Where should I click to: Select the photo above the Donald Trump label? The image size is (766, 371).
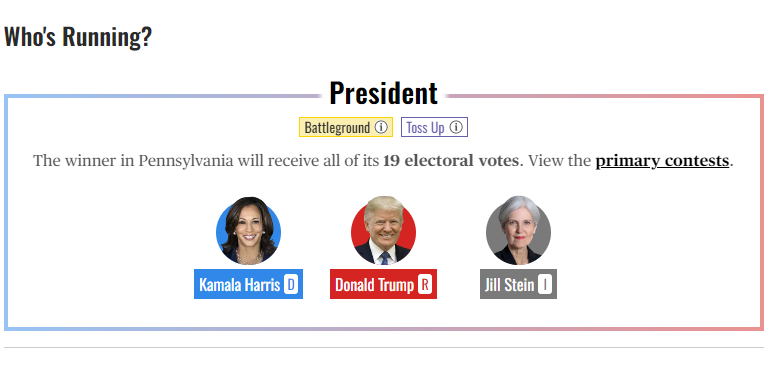383,231
